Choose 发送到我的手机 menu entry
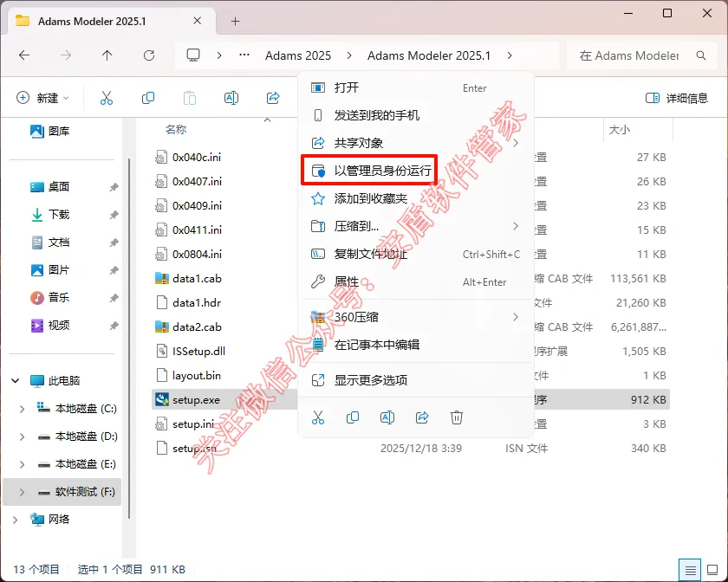The image size is (728, 582). coord(415,115)
